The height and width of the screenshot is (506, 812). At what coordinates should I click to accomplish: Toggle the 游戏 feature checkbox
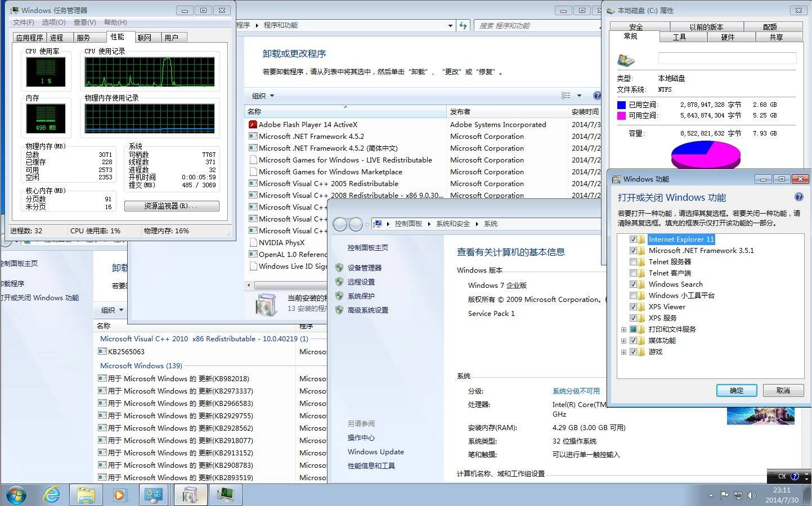point(633,352)
